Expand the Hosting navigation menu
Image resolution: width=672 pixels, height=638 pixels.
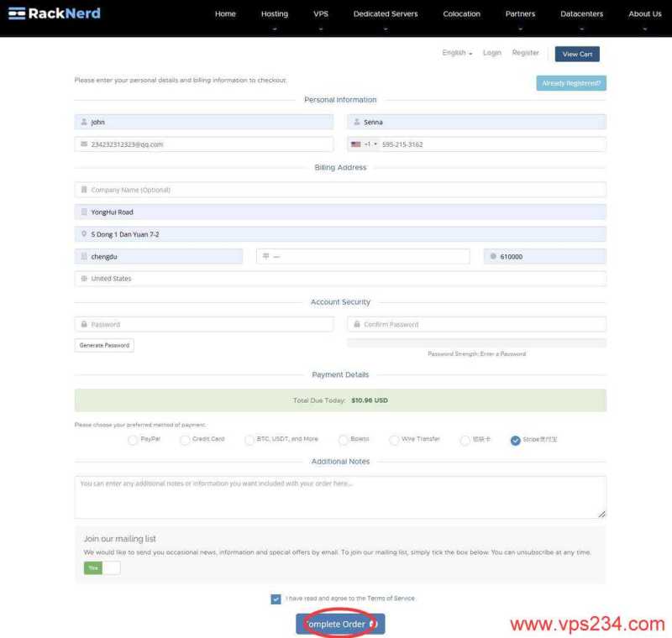(274, 14)
